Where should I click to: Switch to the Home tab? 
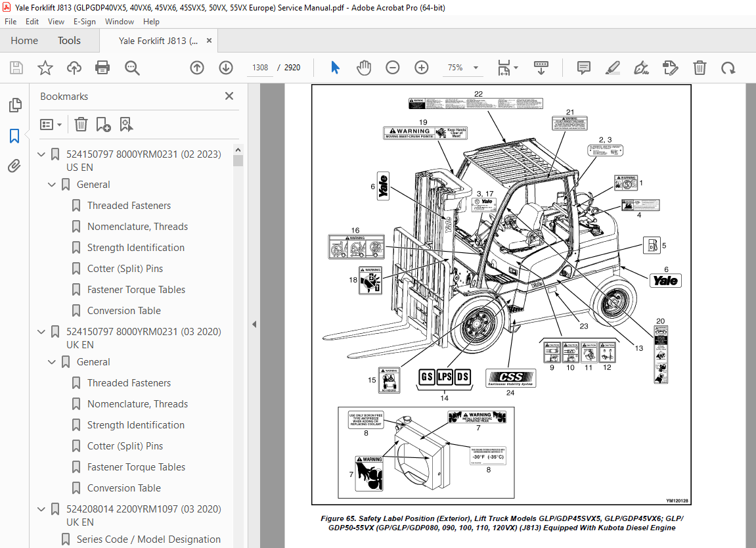pos(24,41)
